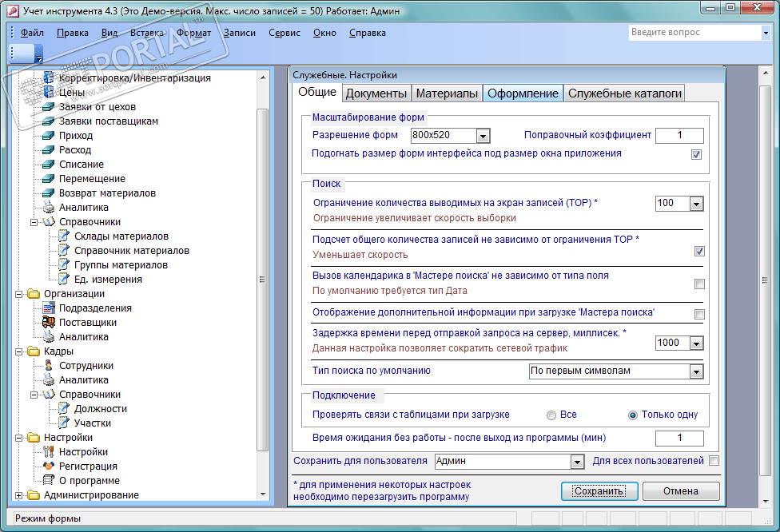This screenshot has width=780, height=532.
Task: Enable additional info display on search wizard load
Action: 699,314
